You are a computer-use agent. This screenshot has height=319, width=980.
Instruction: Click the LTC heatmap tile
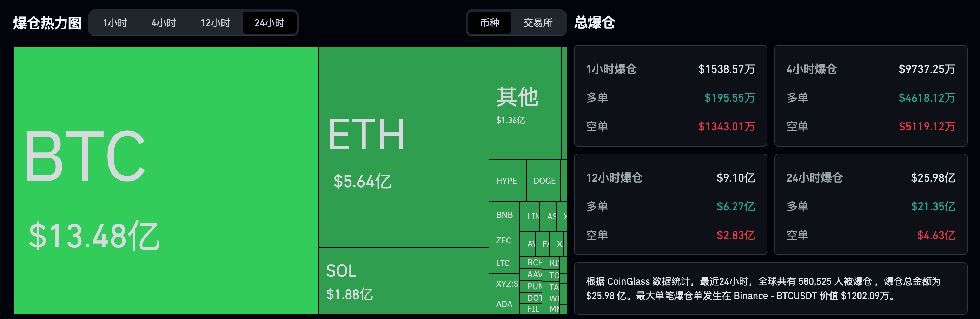tap(504, 263)
